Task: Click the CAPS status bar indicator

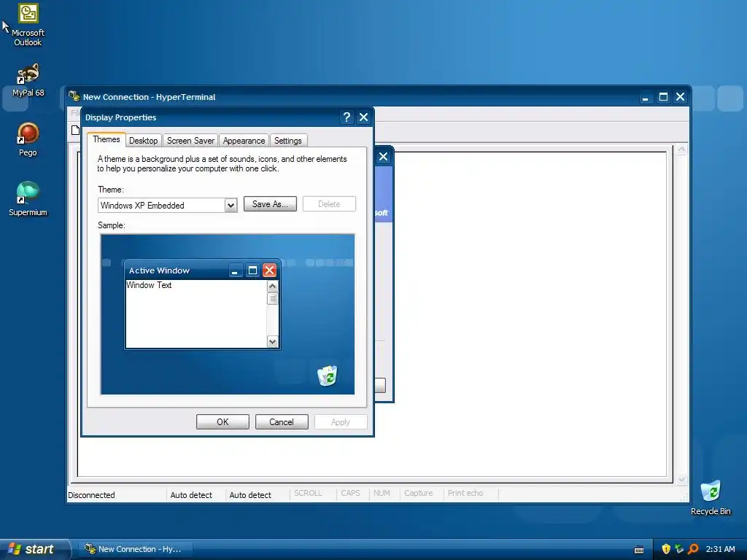Action: tap(351, 494)
